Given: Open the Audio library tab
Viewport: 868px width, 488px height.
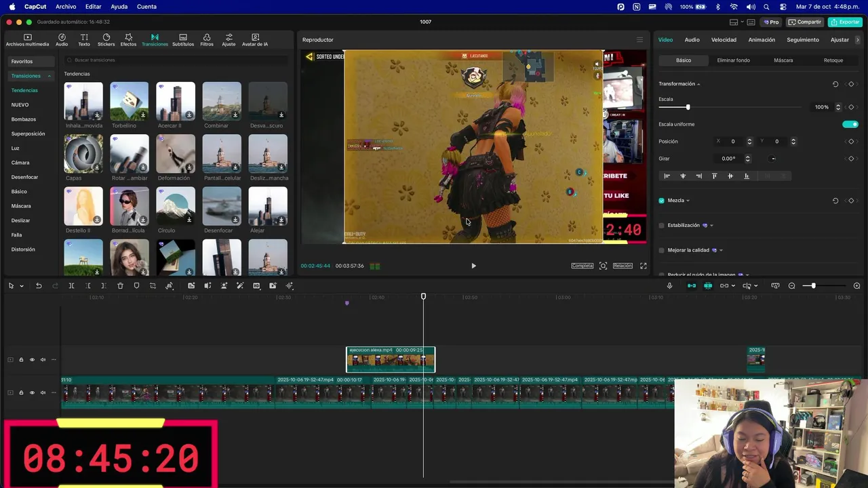Looking at the screenshot, I should coord(62,40).
